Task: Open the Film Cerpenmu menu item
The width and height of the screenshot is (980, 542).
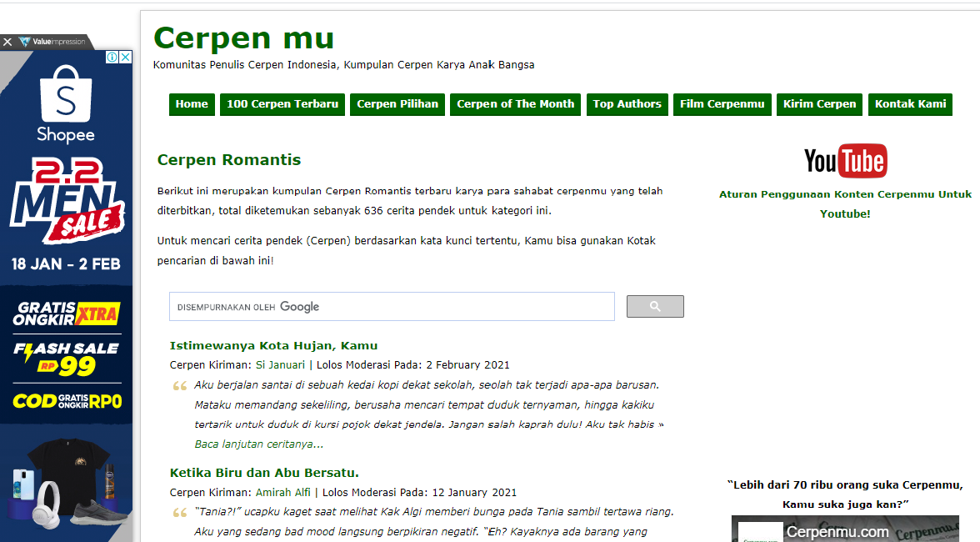Action: click(x=722, y=104)
